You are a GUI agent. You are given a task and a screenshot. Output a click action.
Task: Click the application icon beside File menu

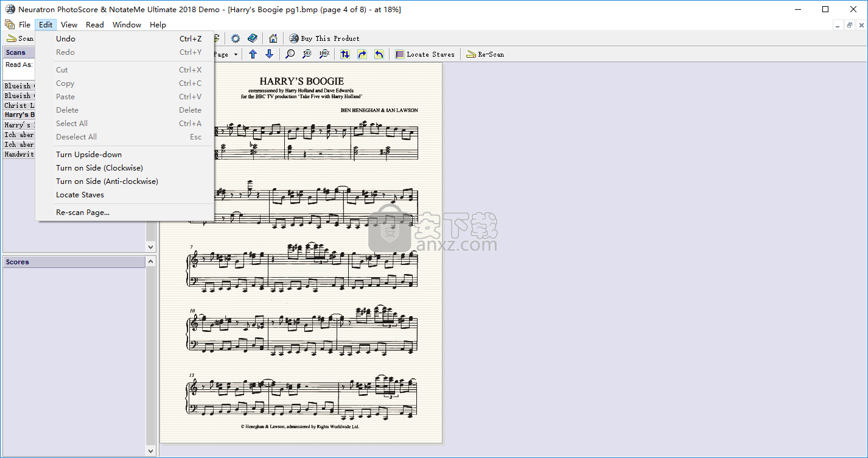coord(9,24)
